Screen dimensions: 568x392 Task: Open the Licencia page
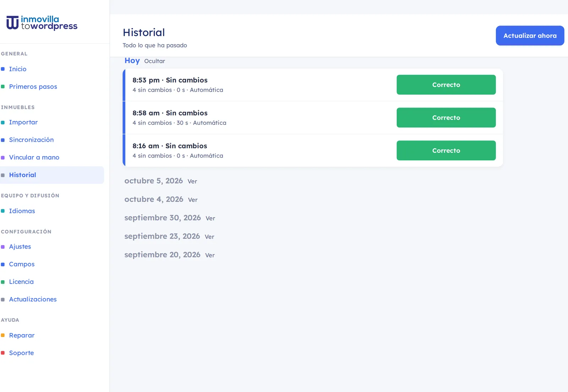[21, 282]
